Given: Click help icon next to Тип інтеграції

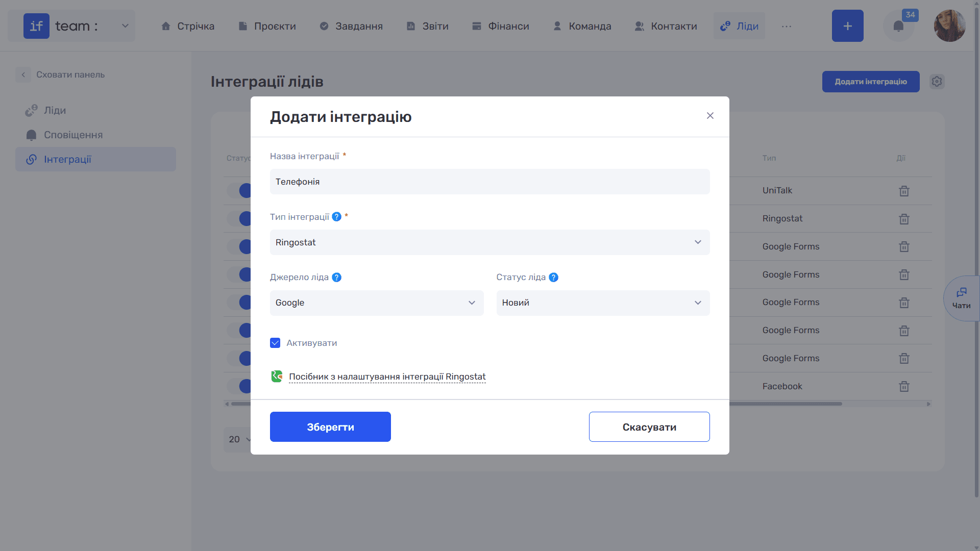Looking at the screenshot, I should tap(337, 217).
